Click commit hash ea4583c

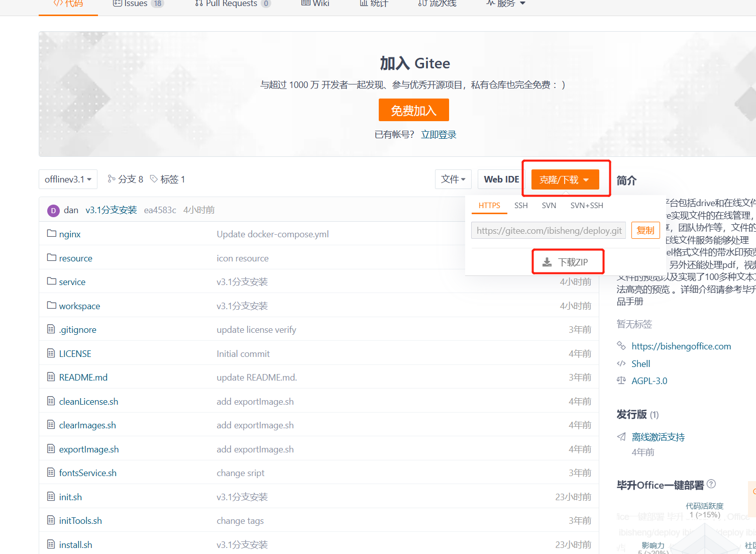160,210
